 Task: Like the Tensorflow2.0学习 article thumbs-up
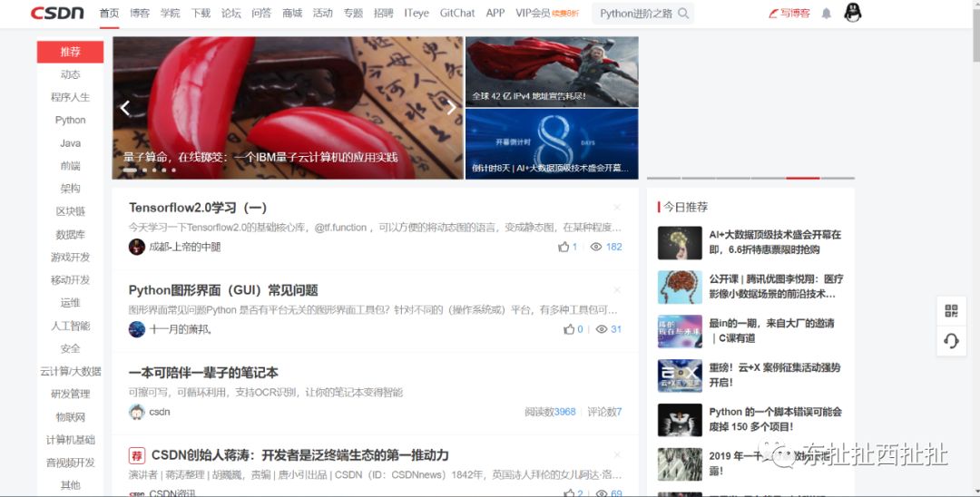pyautogui.click(x=563, y=247)
